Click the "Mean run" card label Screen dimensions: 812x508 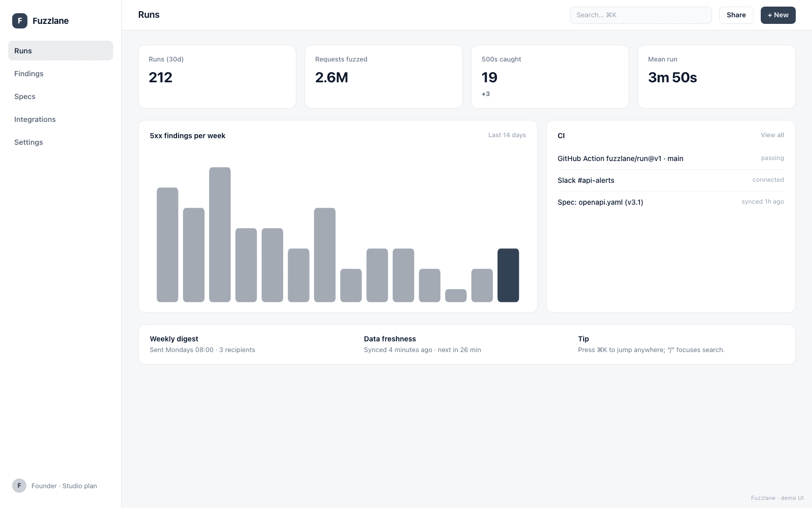(663, 59)
